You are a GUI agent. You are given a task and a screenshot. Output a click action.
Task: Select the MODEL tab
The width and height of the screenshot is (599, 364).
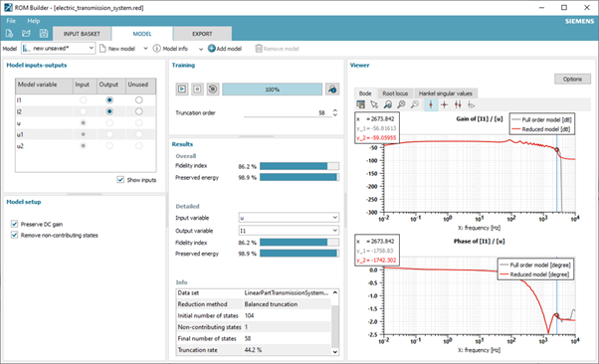tap(142, 34)
